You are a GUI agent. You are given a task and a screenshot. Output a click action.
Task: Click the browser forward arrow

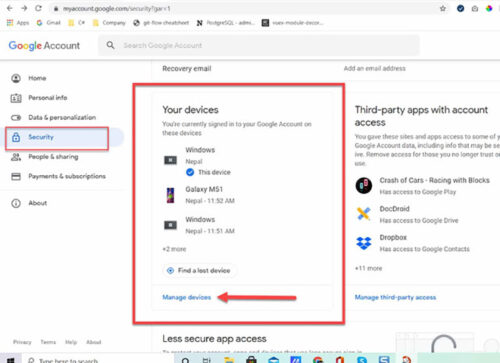(x=24, y=8)
